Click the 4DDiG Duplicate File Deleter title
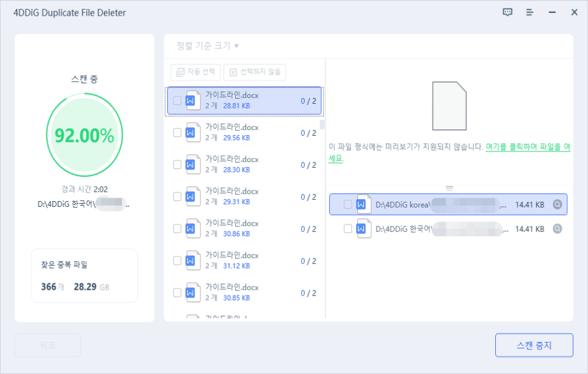The height and width of the screenshot is (374, 588). tap(70, 12)
